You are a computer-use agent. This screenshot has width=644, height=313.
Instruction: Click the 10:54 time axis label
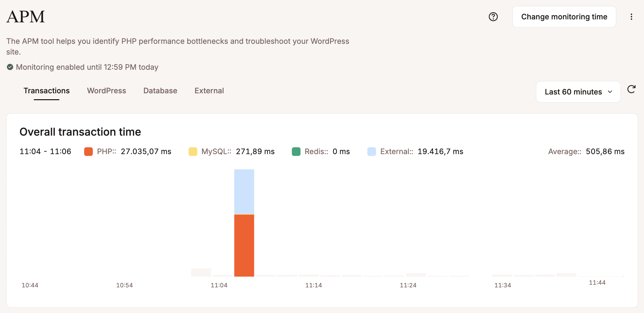(x=124, y=285)
